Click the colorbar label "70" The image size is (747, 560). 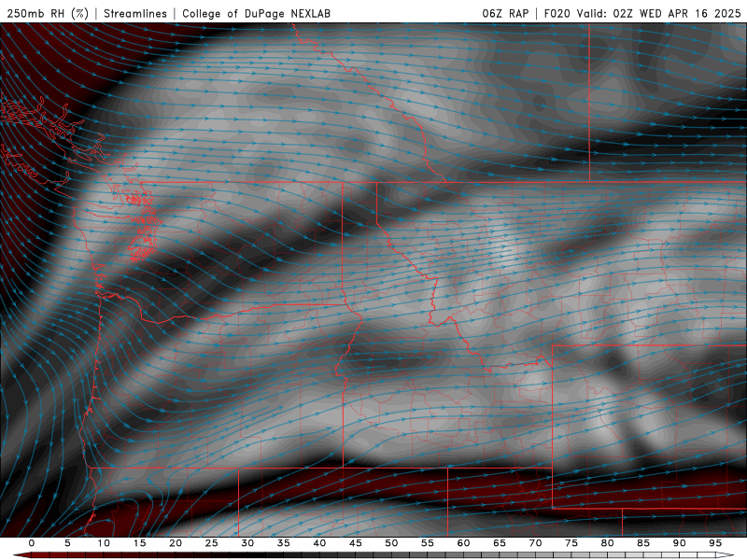click(535, 543)
